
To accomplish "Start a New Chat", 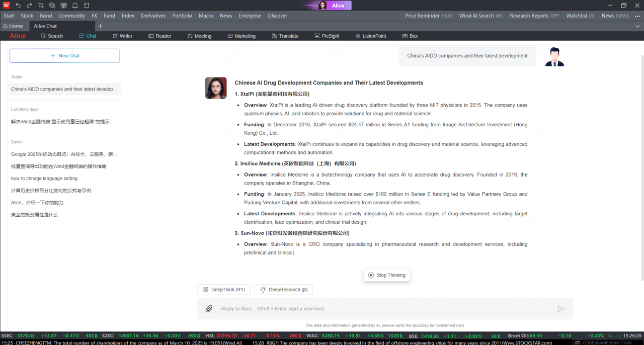I will [65, 56].
